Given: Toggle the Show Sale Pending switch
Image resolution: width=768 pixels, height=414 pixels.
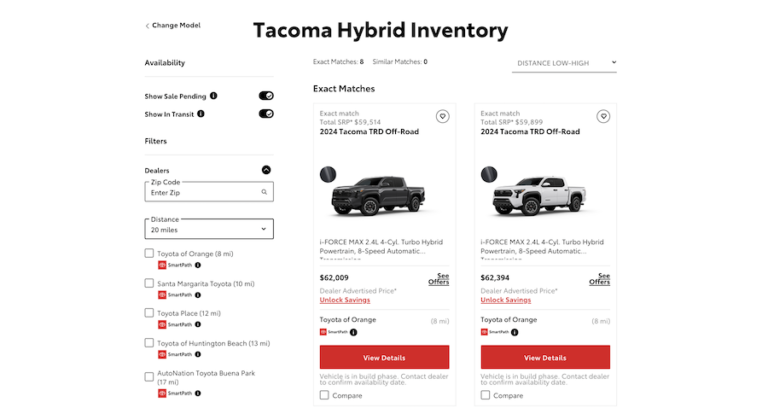Looking at the screenshot, I should (x=266, y=96).
